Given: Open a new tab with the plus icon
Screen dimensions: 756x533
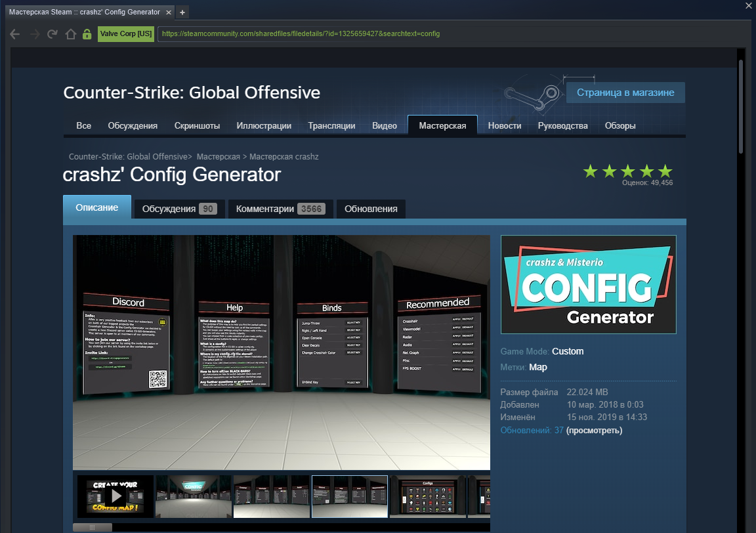Looking at the screenshot, I should tap(182, 12).
